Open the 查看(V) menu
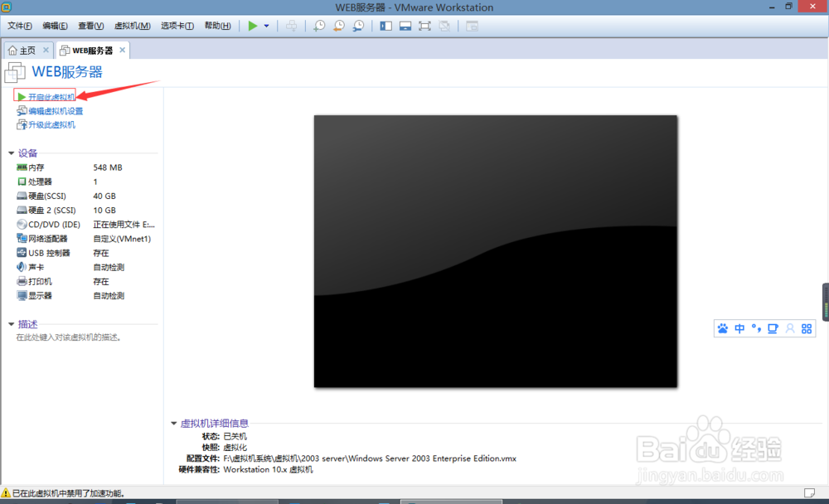 point(91,26)
